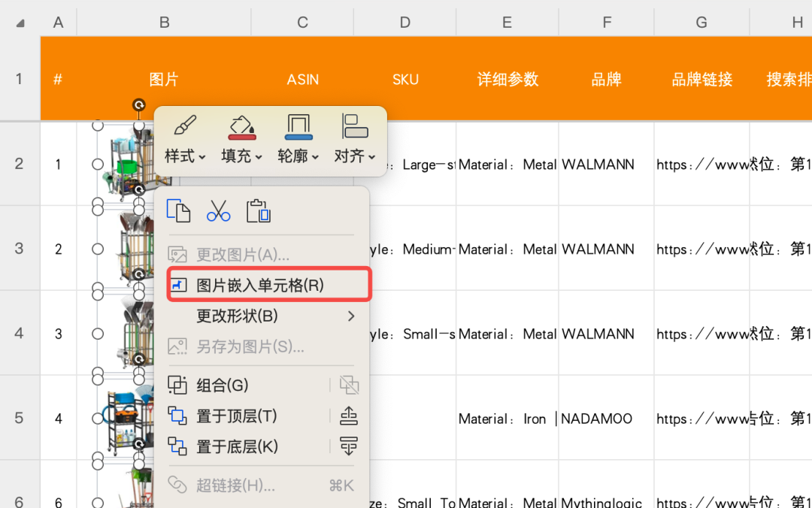Select the 详细参数 column header cell
Viewport: 812px width, 508px height.
pyautogui.click(x=507, y=79)
